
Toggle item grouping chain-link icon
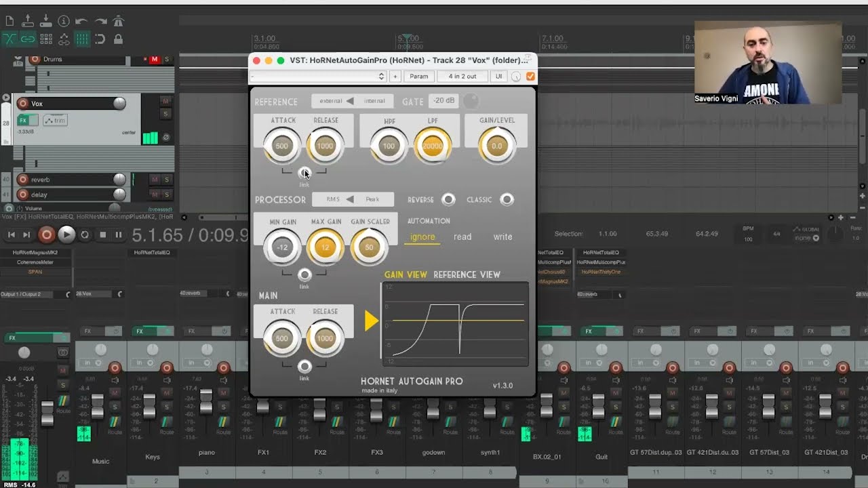[x=28, y=39]
